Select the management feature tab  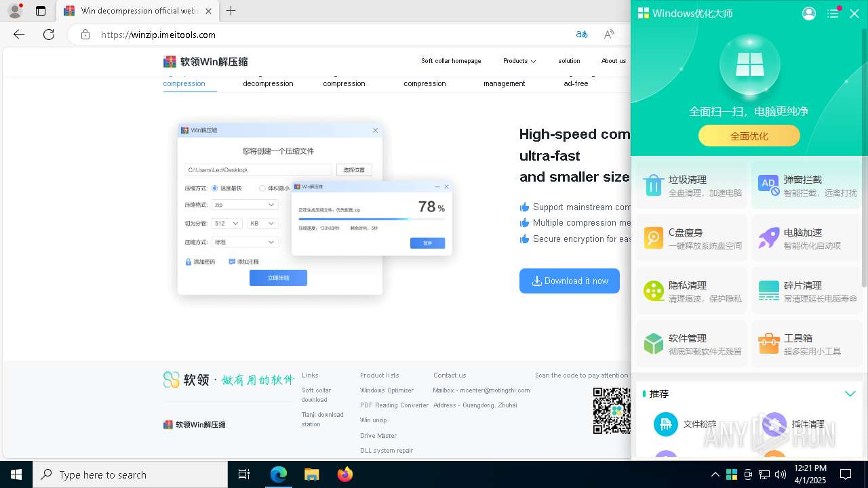(x=504, y=83)
